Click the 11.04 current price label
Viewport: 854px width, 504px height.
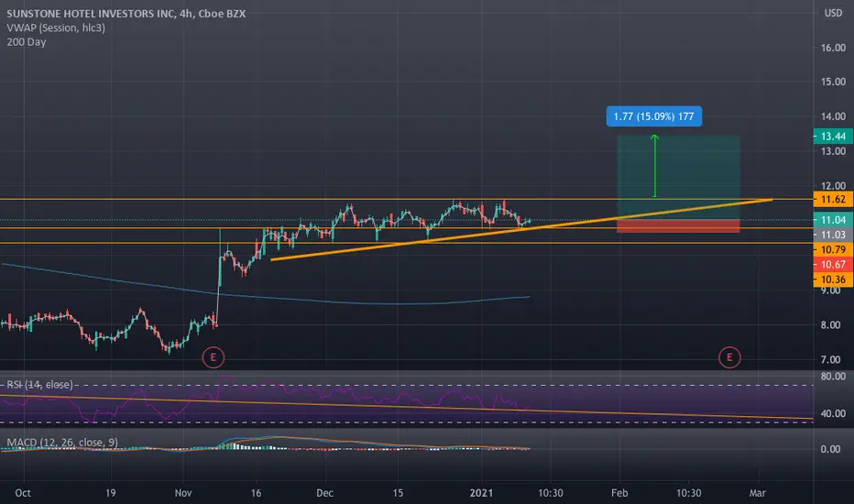833,220
